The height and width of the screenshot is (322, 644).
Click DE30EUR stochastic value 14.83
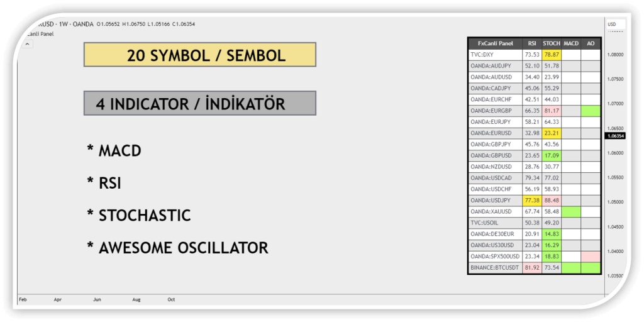point(551,234)
